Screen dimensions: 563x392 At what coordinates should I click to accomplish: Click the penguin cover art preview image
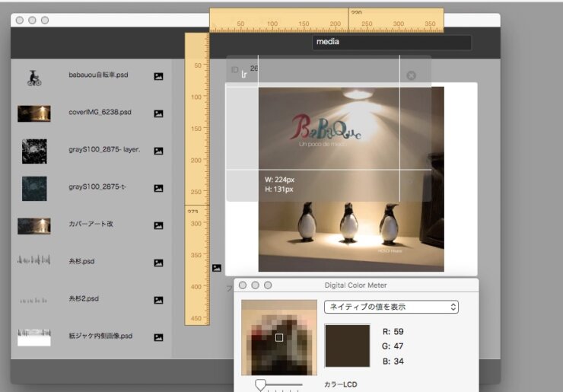(x=351, y=180)
